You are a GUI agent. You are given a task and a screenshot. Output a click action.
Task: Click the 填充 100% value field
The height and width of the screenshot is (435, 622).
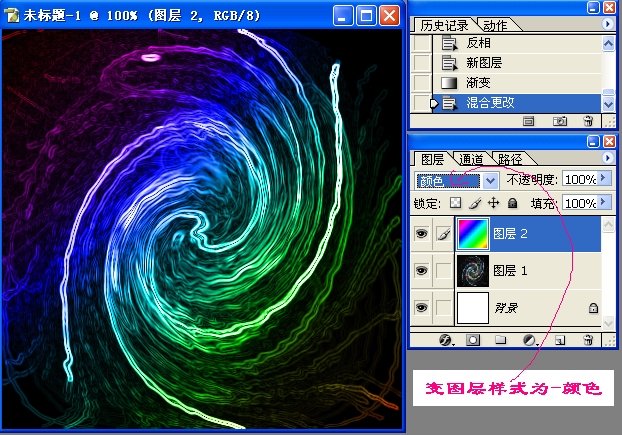coord(580,203)
